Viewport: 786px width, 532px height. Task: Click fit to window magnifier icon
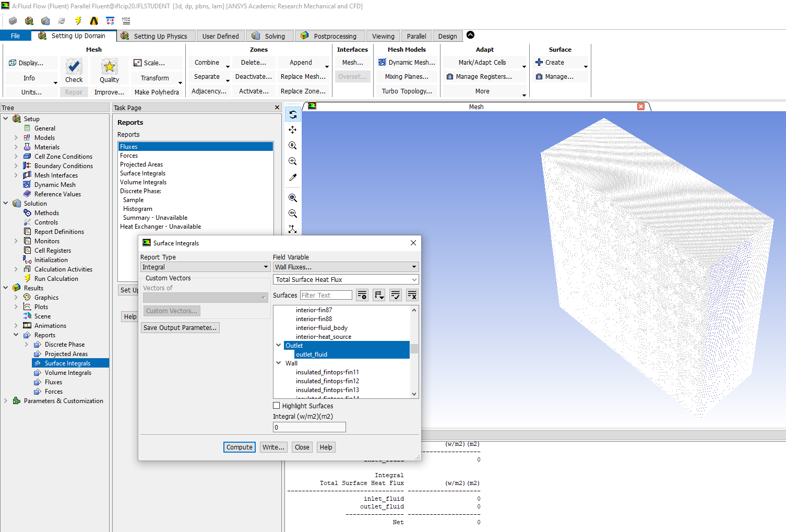click(293, 198)
